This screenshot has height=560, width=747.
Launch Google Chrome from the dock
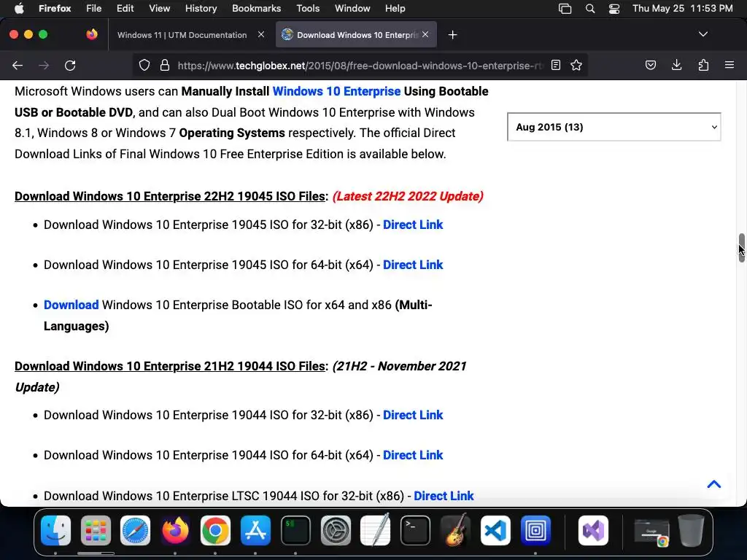[x=215, y=530]
